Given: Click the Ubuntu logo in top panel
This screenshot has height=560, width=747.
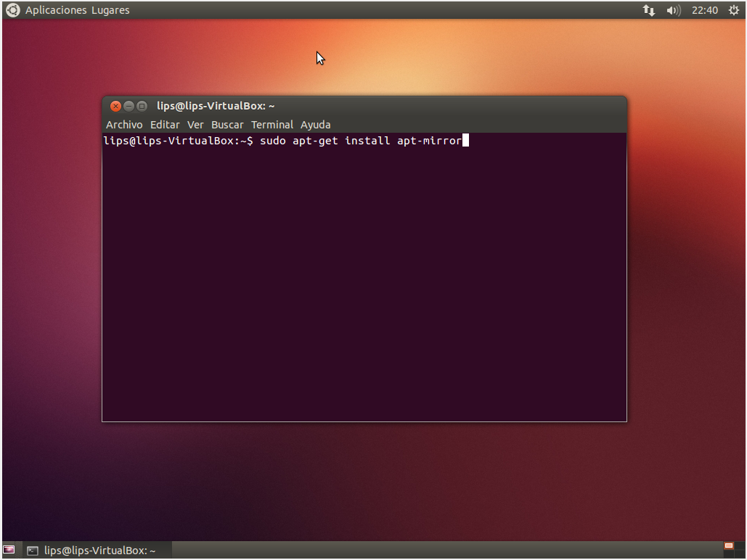Looking at the screenshot, I should coord(12,10).
